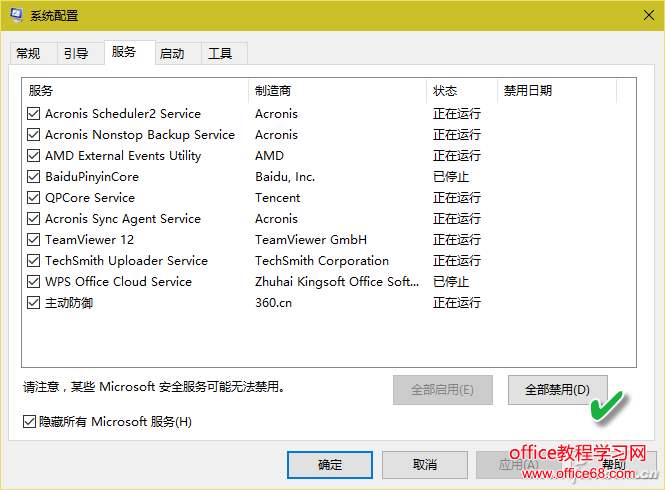The height and width of the screenshot is (490, 665).
Task: Select TechSmith Uploader Service name
Action: 126,260
